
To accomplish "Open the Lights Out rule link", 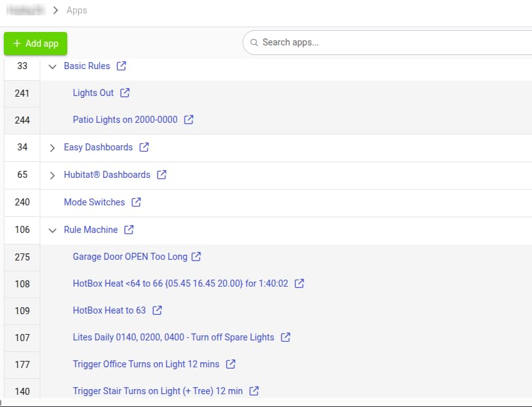I will (93, 93).
